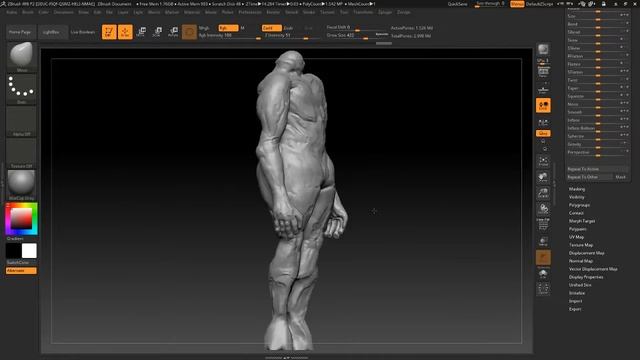Open the Render menu
Image resolution: width=640 pixels, height=360 pixels.
click(x=273, y=12)
